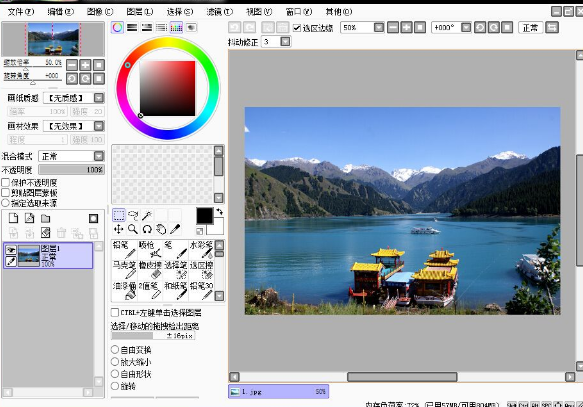Screen dimensions: 583x407
Task: Choose the 橡皮擦 eraser tool
Action: pos(150,270)
